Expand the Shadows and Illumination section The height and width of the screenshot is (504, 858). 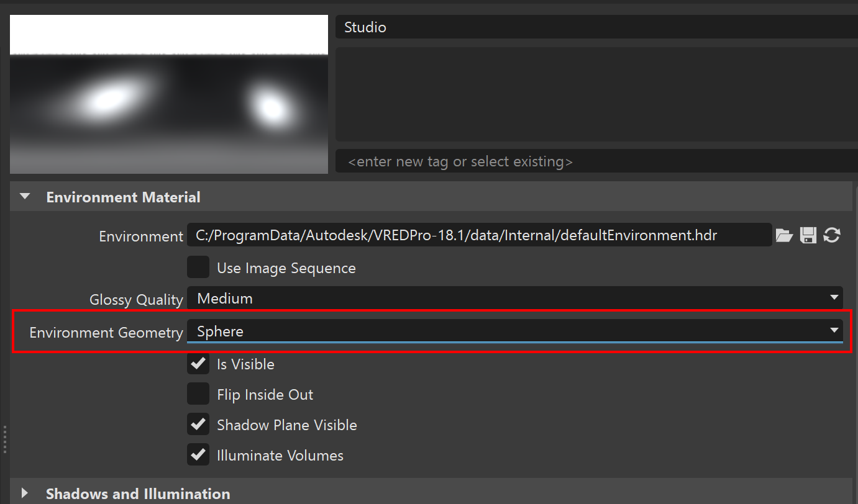tap(25, 493)
